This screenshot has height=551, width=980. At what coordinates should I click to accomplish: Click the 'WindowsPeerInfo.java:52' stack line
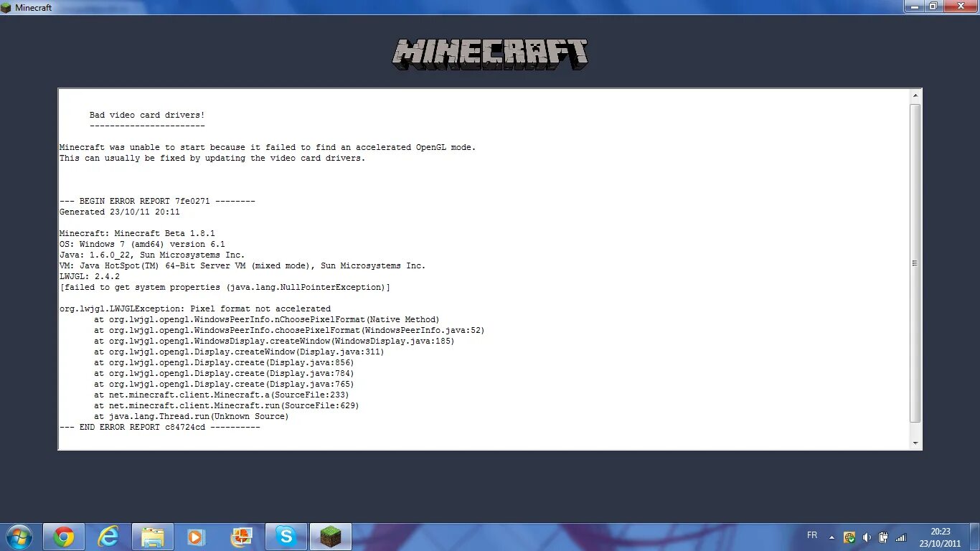[x=289, y=330]
